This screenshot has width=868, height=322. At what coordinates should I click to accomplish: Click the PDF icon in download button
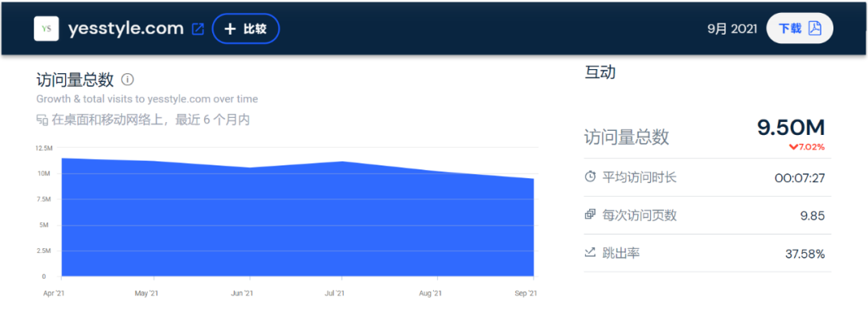tap(815, 29)
